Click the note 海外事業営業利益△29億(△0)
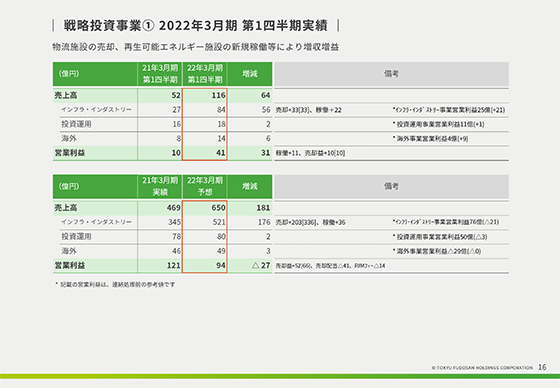This screenshot has height=388, width=560. [x=437, y=251]
